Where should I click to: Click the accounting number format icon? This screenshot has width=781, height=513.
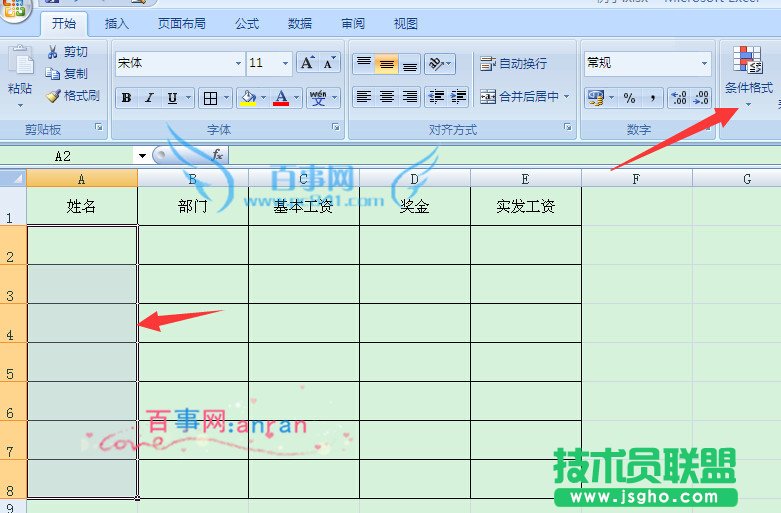(596, 98)
